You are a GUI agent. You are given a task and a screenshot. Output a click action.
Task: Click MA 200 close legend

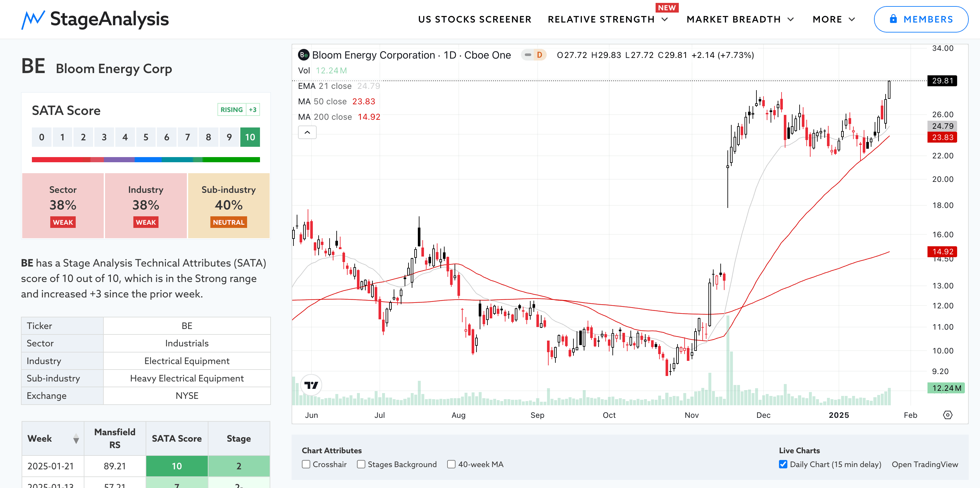(x=339, y=117)
